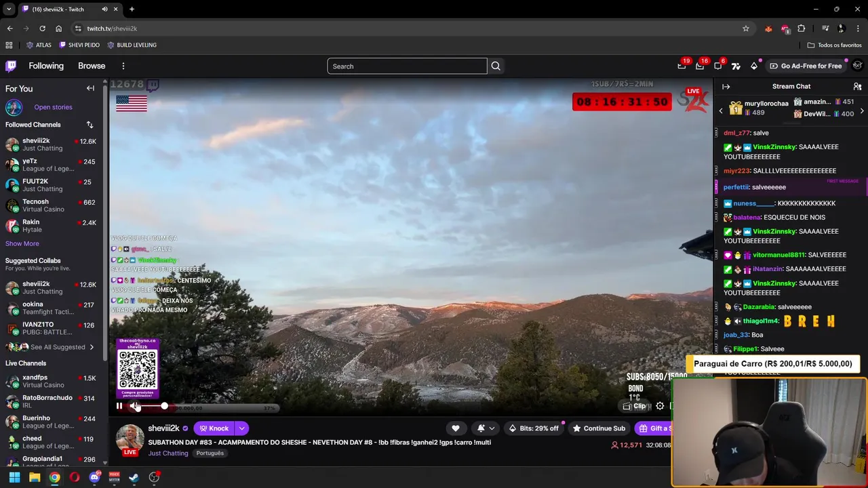The width and height of the screenshot is (868, 488).
Task: Open notification bell dropdown
Action: [486, 428]
